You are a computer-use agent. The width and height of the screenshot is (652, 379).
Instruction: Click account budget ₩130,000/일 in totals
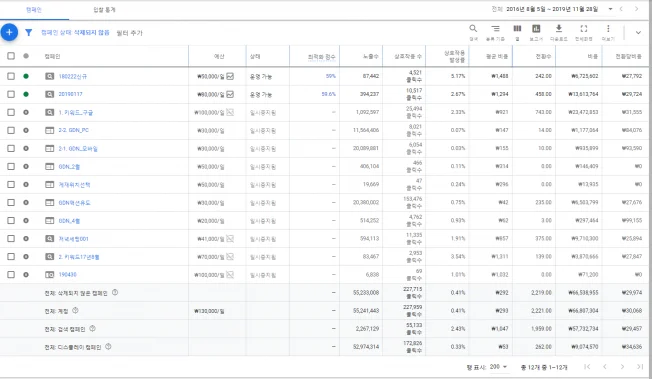coord(209,311)
